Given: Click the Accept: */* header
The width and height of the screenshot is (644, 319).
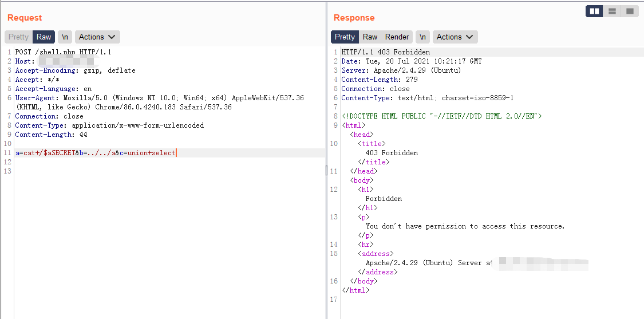Looking at the screenshot, I should click(x=37, y=80).
